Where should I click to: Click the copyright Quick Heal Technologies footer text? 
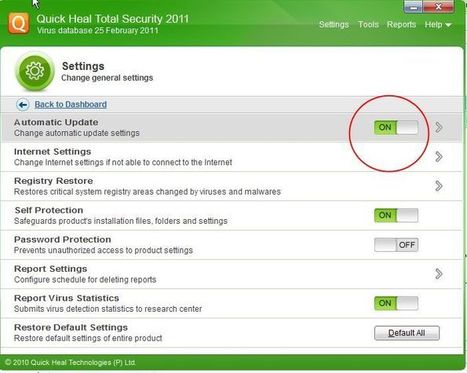(70, 362)
